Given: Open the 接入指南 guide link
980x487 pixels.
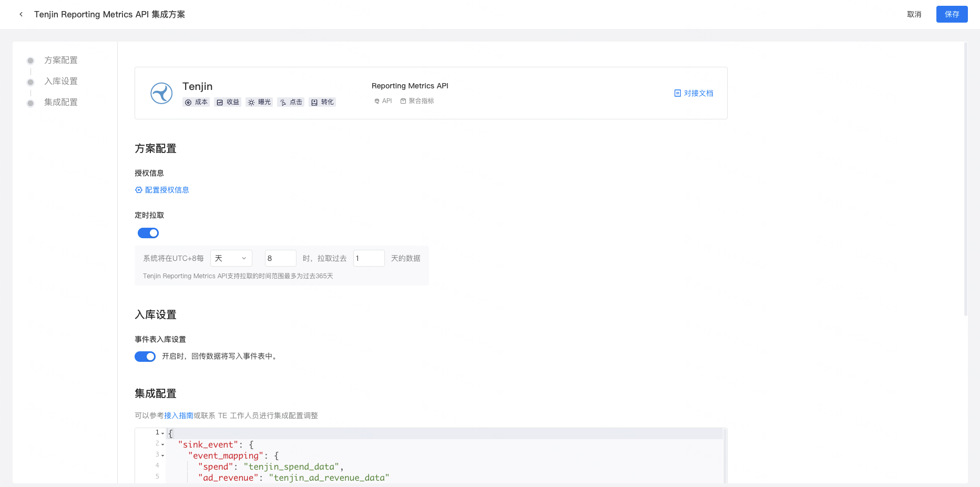Looking at the screenshot, I should click(179, 415).
